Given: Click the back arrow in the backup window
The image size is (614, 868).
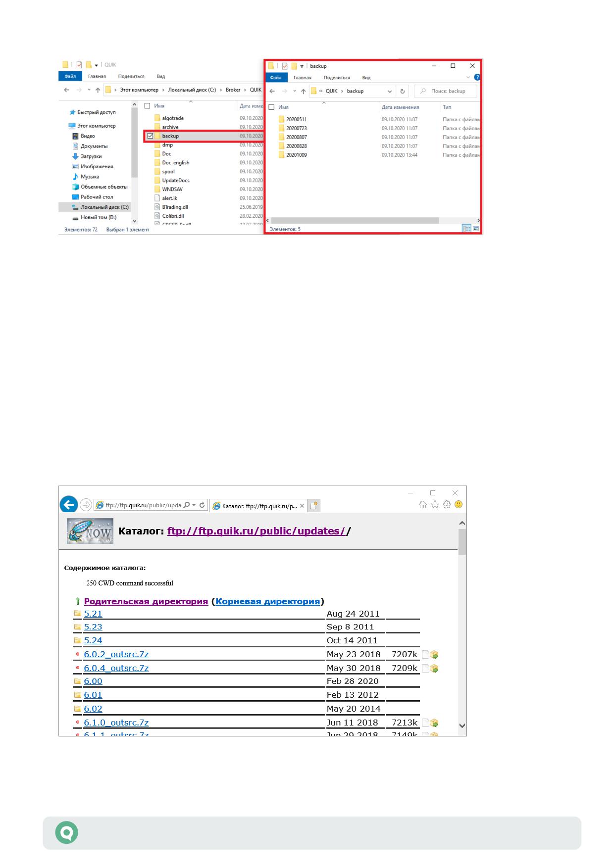Looking at the screenshot, I should (x=272, y=91).
